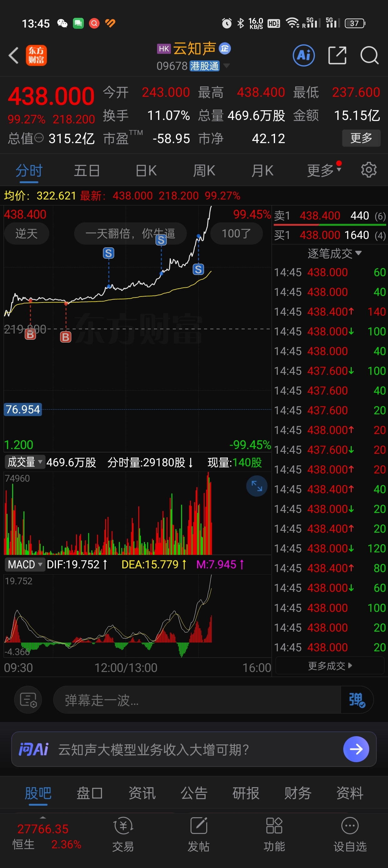Viewport: 388px width, 868px height.
Task: Tap the 更多 quote details button
Action: tap(361, 138)
